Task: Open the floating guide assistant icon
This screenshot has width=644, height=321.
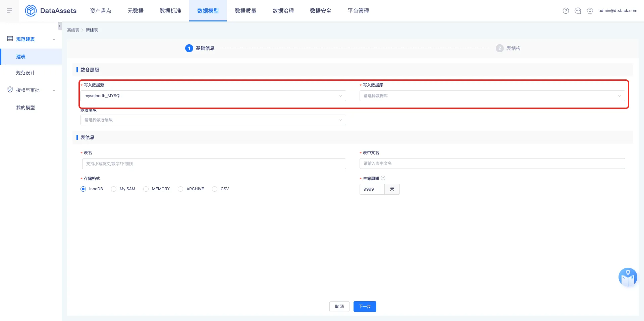Action: [628, 277]
